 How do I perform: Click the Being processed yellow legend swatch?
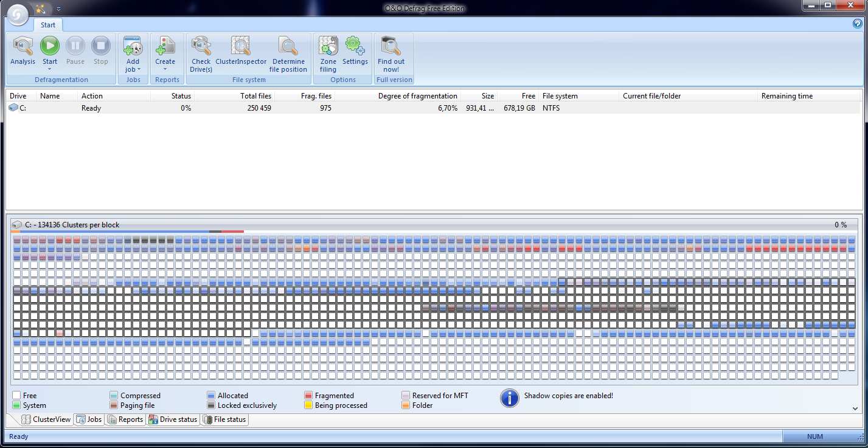point(309,405)
